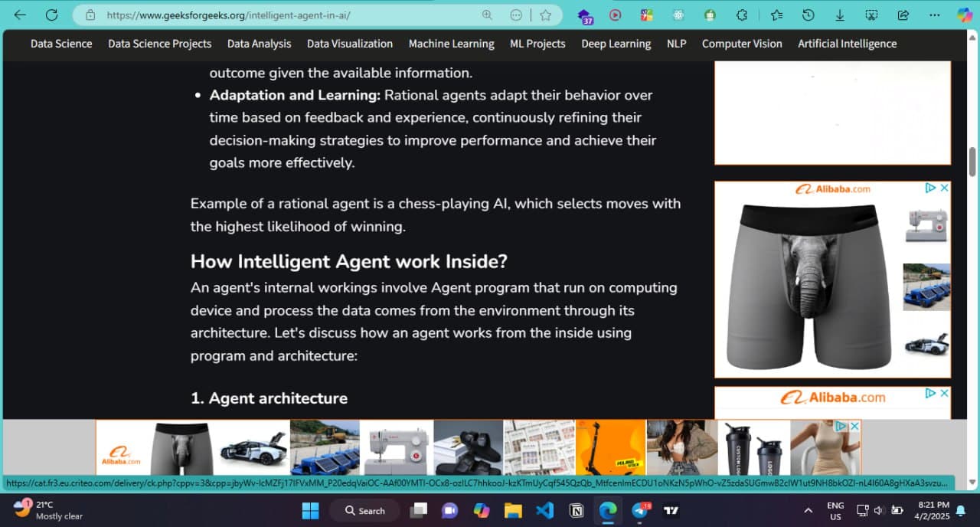Open the Downloads arrow icon
This screenshot has width=980, height=527.
coord(840,15)
